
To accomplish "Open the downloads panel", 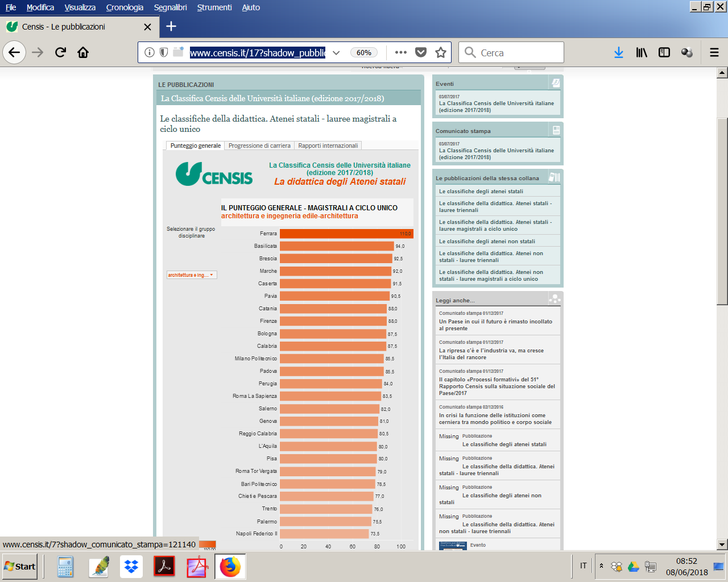I will tap(619, 52).
